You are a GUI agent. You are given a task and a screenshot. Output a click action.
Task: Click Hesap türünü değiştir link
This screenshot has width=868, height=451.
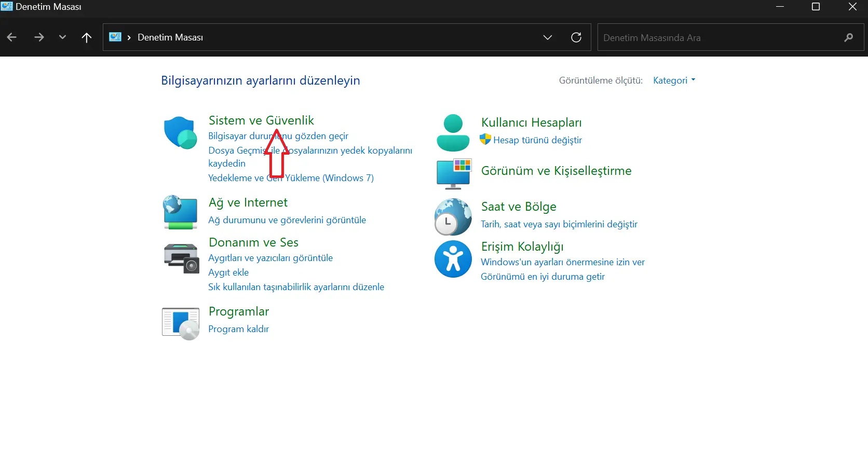pos(537,140)
